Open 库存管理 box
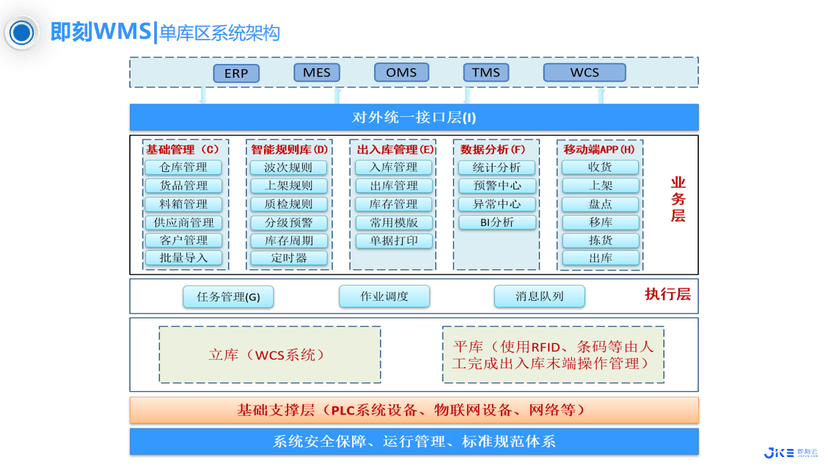This screenshot has height=466, width=828. coord(393,204)
